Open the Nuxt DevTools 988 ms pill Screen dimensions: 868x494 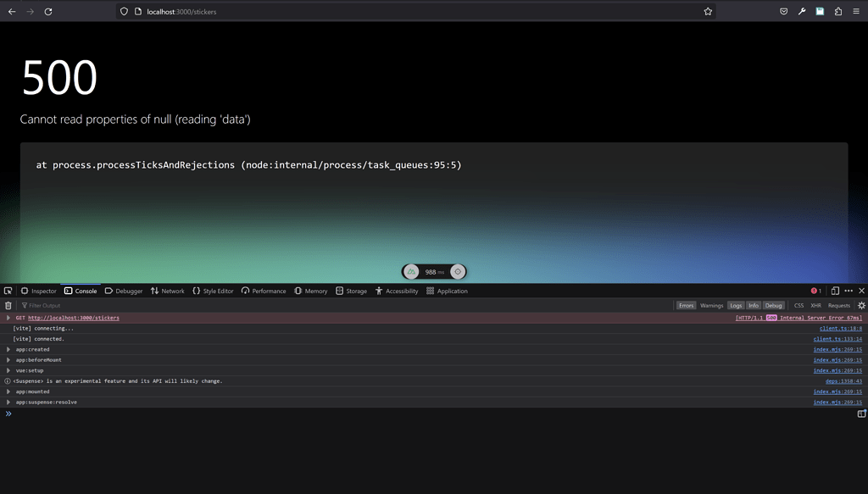(434, 271)
